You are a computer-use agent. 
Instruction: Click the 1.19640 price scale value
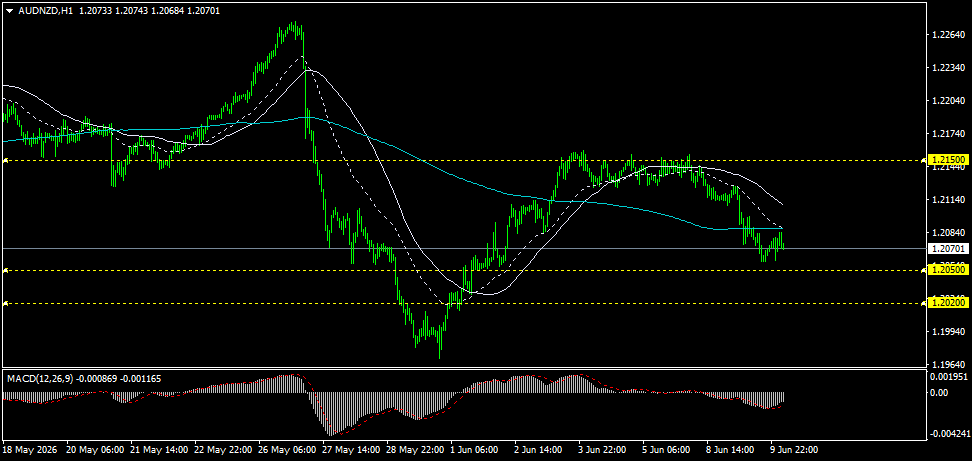pyautogui.click(x=948, y=365)
